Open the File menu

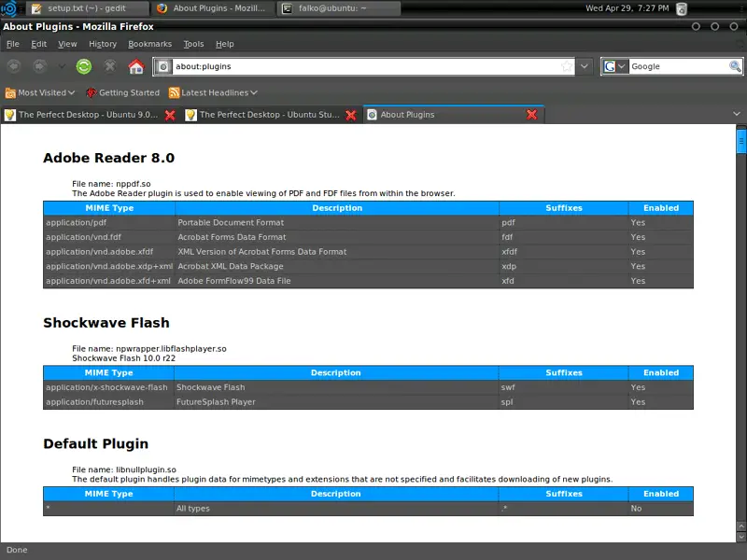click(x=13, y=44)
